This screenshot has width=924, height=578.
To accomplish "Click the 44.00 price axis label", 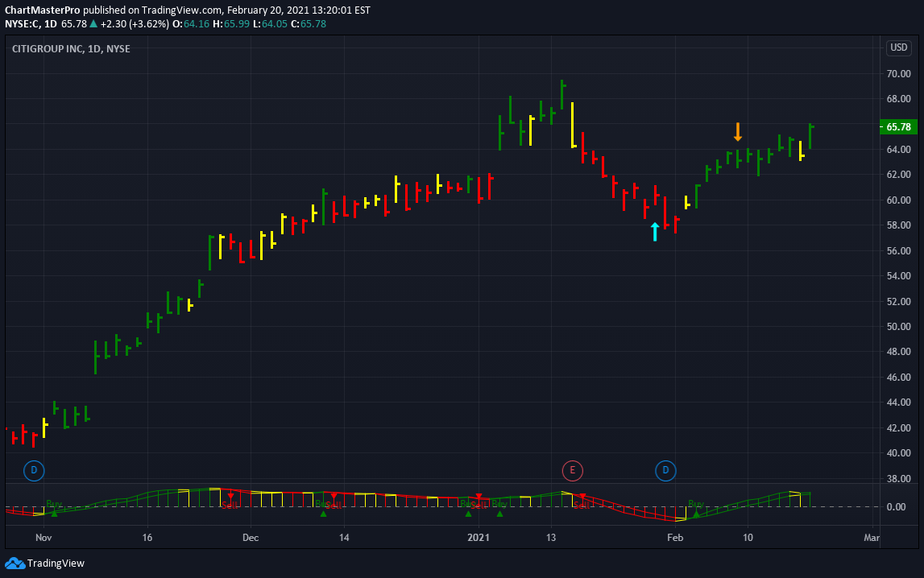I will click(899, 403).
